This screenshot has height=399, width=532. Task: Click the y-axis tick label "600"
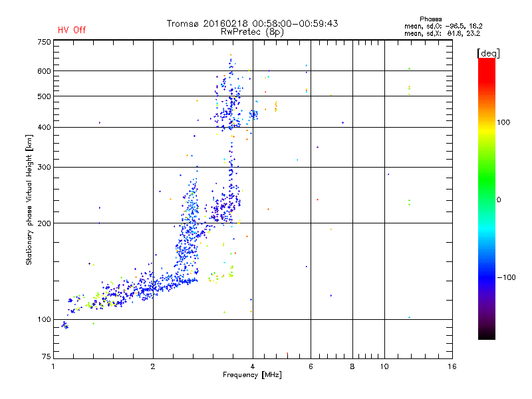click(44, 71)
